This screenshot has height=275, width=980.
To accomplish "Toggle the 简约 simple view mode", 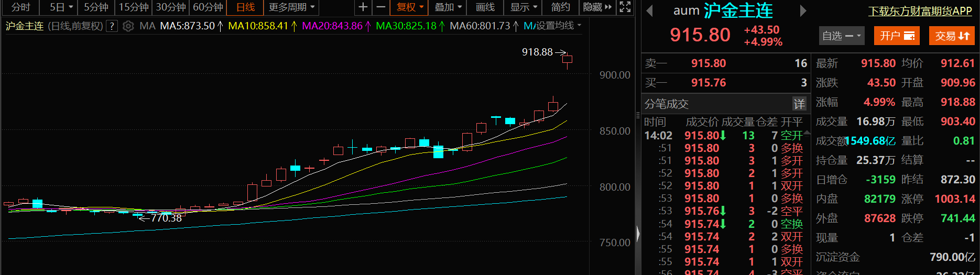I will tap(560, 7).
